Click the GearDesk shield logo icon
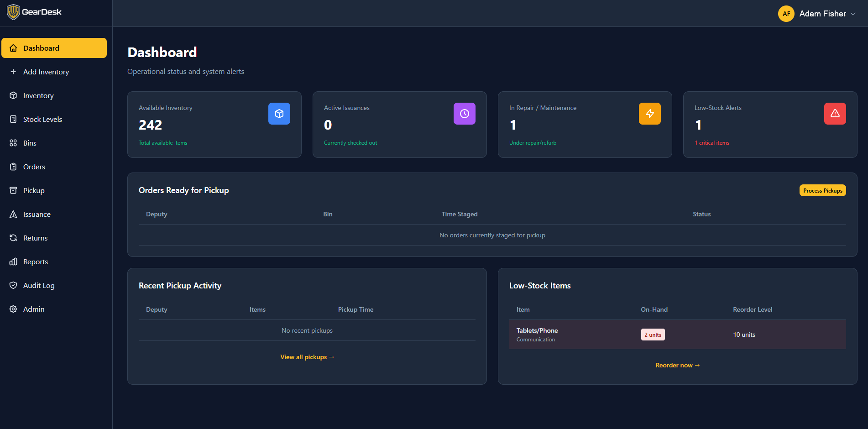The width and height of the screenshot is (868, 429). [13, 12]
